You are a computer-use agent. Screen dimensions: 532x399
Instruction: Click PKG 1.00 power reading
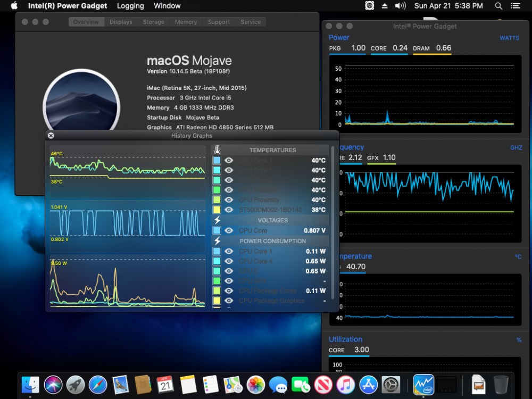pos(347,48)
